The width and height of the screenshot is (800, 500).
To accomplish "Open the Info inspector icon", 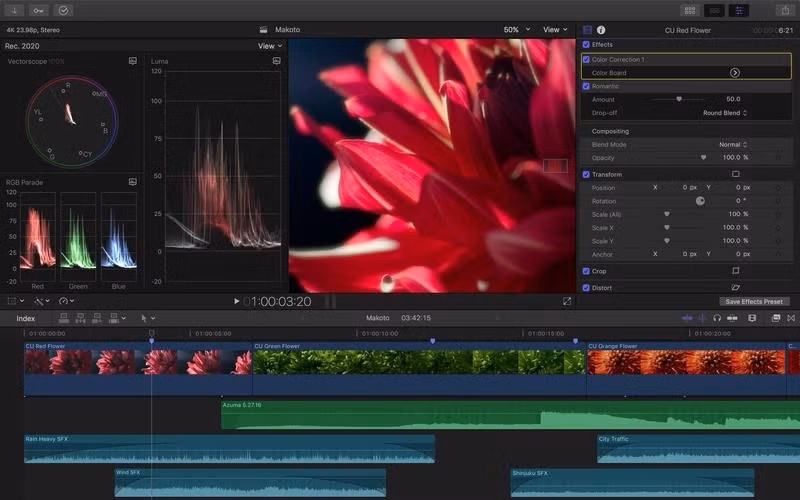I will (x=601, y=30).
